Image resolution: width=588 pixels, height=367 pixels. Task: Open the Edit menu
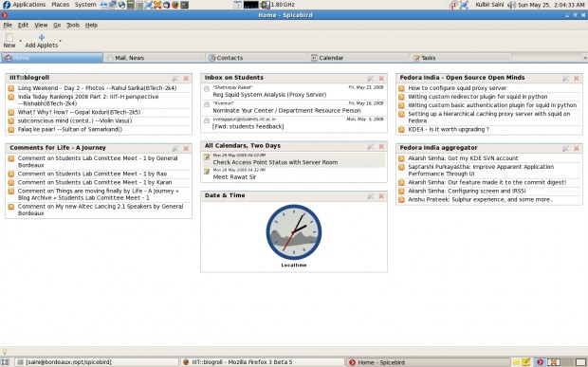pos(24,25)
